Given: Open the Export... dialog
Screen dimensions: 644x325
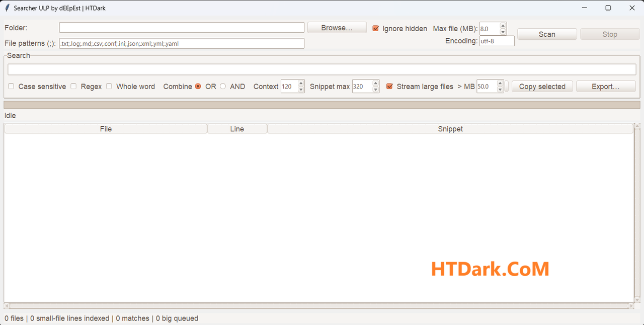Looking at the screenshot, I should pyautogui.click(x=605, y=87).
